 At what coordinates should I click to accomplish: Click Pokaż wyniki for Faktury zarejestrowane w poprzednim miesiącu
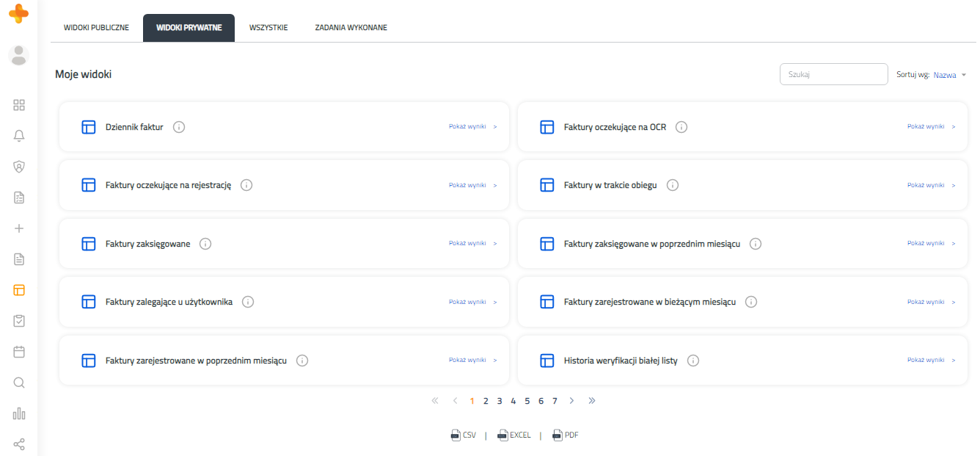pos(473,360)
